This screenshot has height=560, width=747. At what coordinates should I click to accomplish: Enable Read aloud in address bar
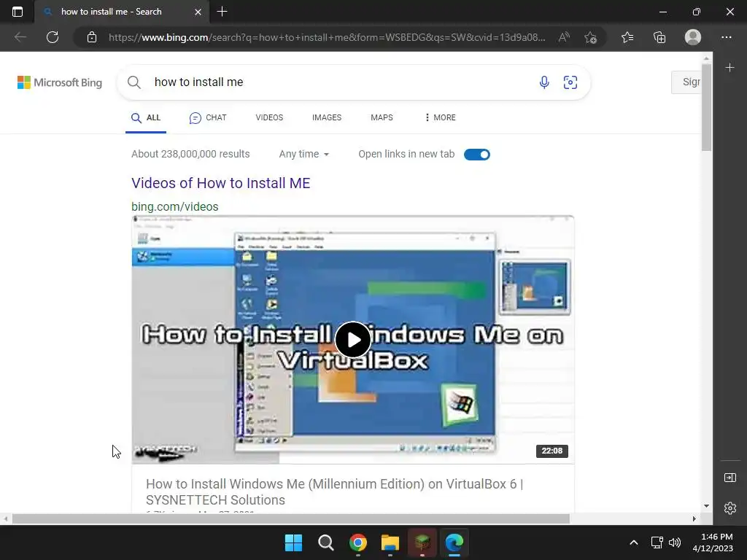point(564,37)
